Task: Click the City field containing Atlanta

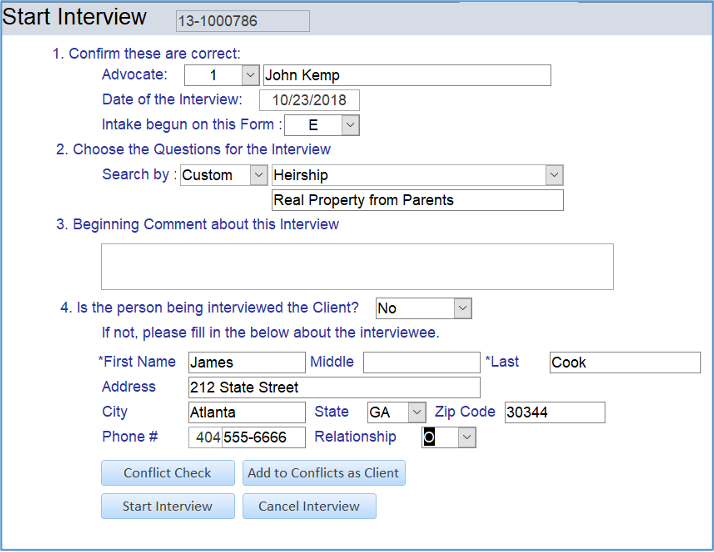Action: pyautogui.click(x=246, y=412)
